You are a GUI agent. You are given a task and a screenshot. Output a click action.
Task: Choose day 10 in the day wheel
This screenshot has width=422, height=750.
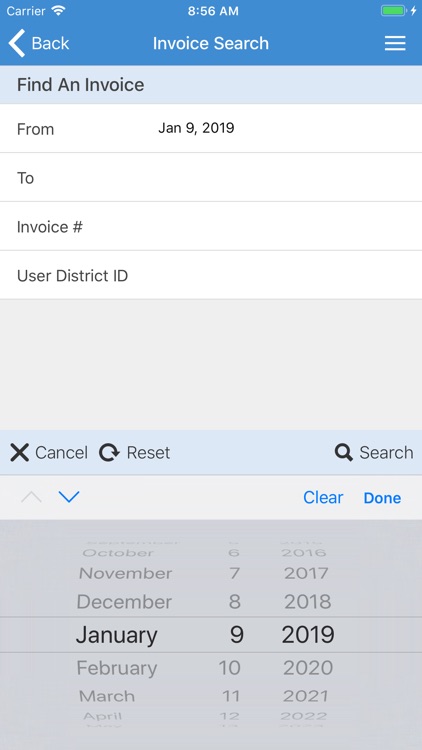230,668
